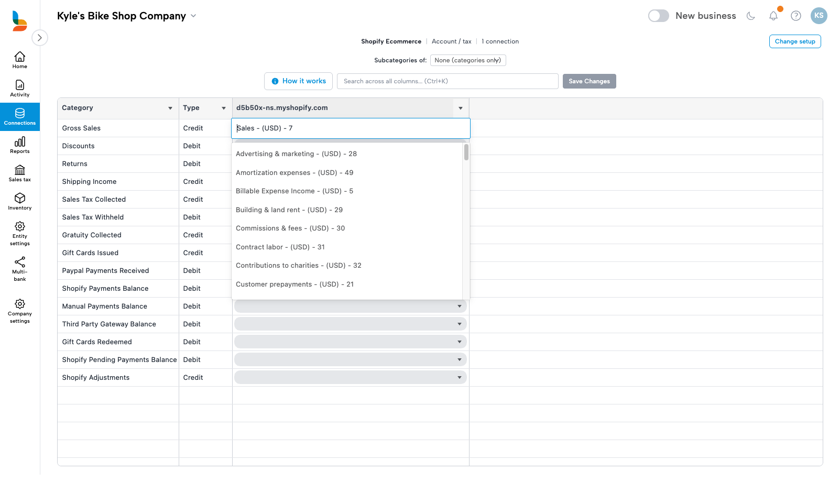This screenshot has width=840, height=504.
Task: Open Third Party Gateway Balance account dropdown
Action: coord(351,324)
